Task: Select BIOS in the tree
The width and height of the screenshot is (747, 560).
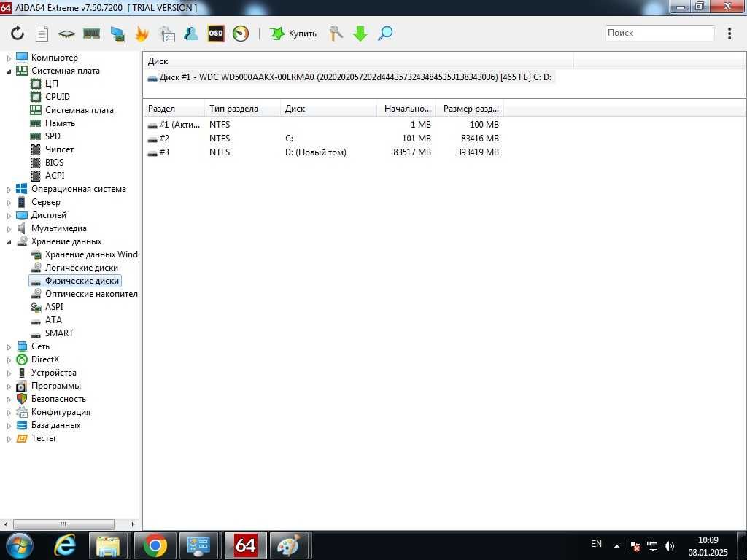Action: pyautogui.click(x=54, y=163)
